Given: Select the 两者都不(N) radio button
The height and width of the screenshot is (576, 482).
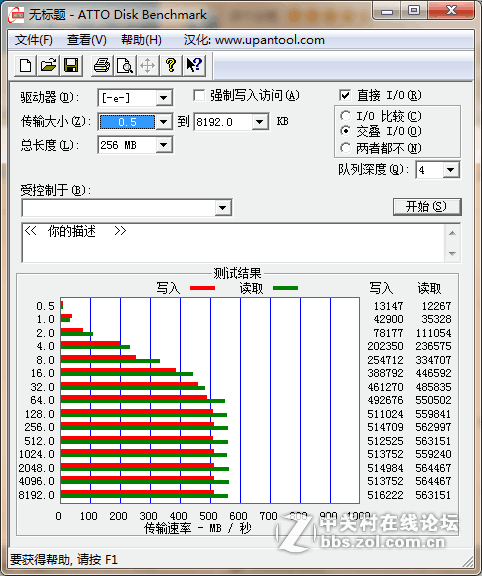Looking at the screenshot, I should point(345,148).
